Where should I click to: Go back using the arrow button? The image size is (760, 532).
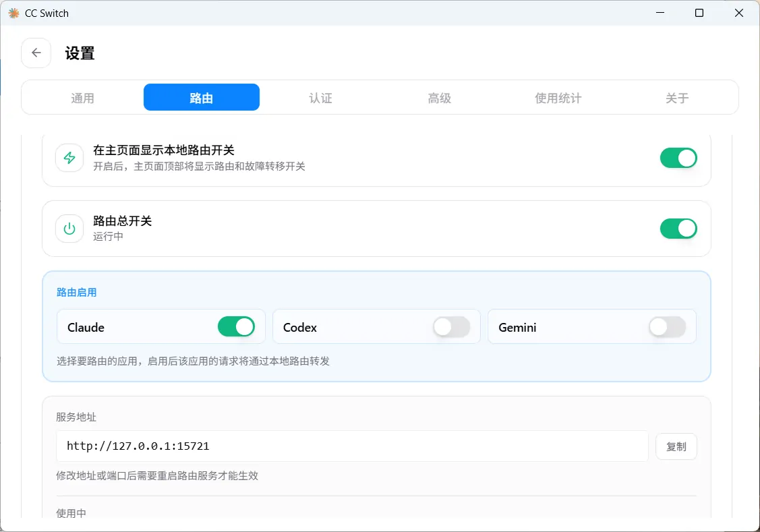point(36,53)
